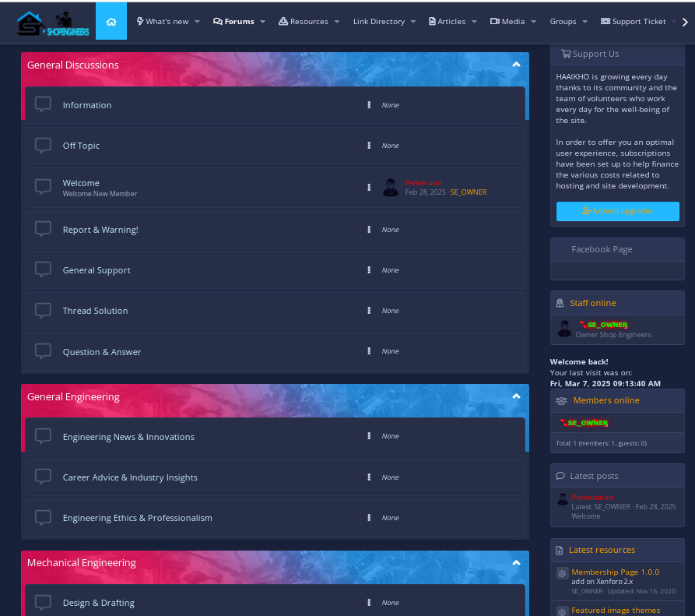This screenshot has height=616, width=695.
Task: Open the Information forum chat bubble icon
Action: (43, 104)
